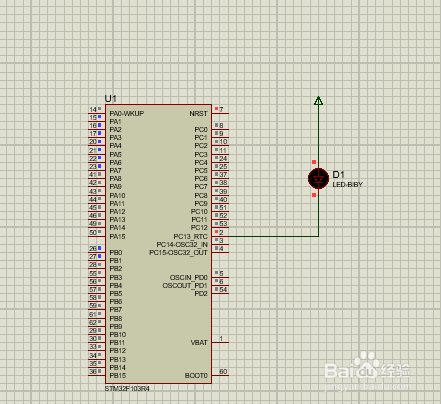Click pin 1 at VBAT
This screenshot has width=441, height=404.
tap(221, 338)
